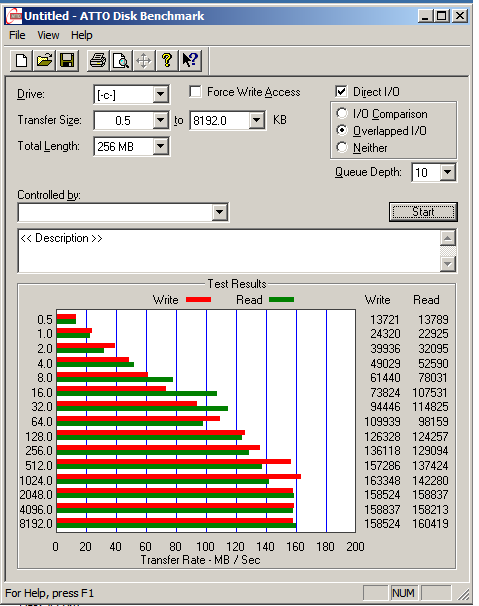Click the 1024.0 transfer size row label

(36, 480)
